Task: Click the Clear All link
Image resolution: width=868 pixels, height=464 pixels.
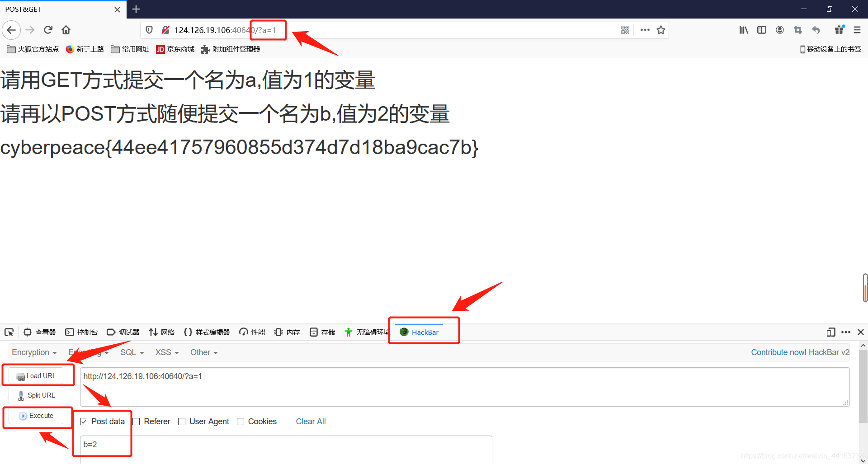Action: 311,421
